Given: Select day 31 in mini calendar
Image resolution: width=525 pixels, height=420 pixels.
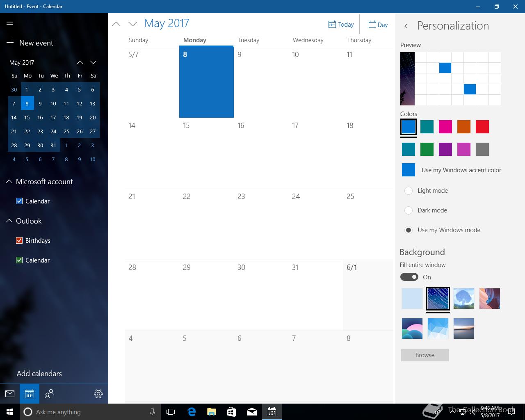Looking at the screenshot, I should point(53,145).
